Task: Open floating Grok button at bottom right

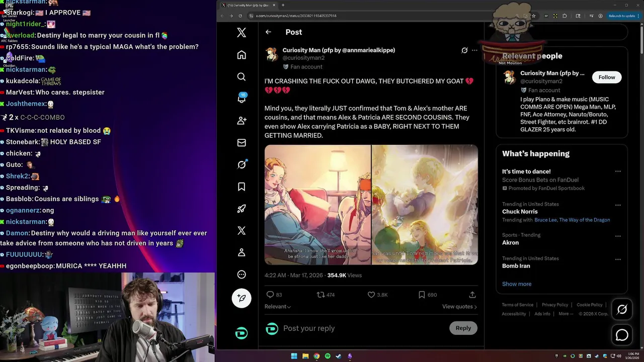Action: click(622, 310)
